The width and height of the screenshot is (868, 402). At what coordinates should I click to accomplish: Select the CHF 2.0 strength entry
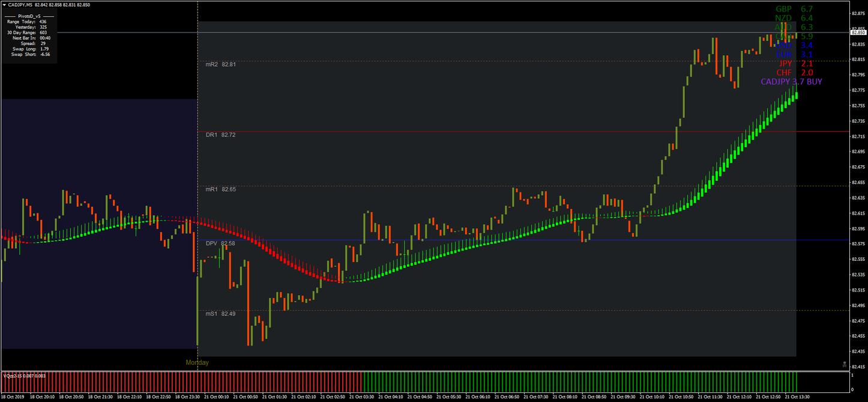[x=795, y=72]
